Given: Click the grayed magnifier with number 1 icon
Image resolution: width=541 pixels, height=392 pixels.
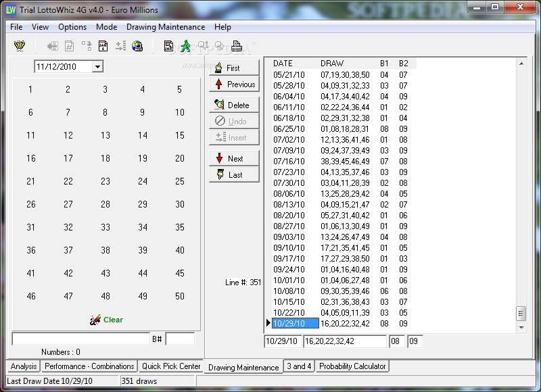Looking at the screenshot, I should [x=203, y=45].
